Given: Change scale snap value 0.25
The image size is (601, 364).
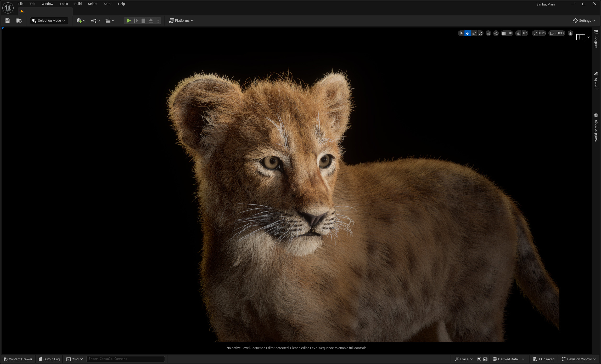Looking at the screenshot, I should [x=542, y=33].
